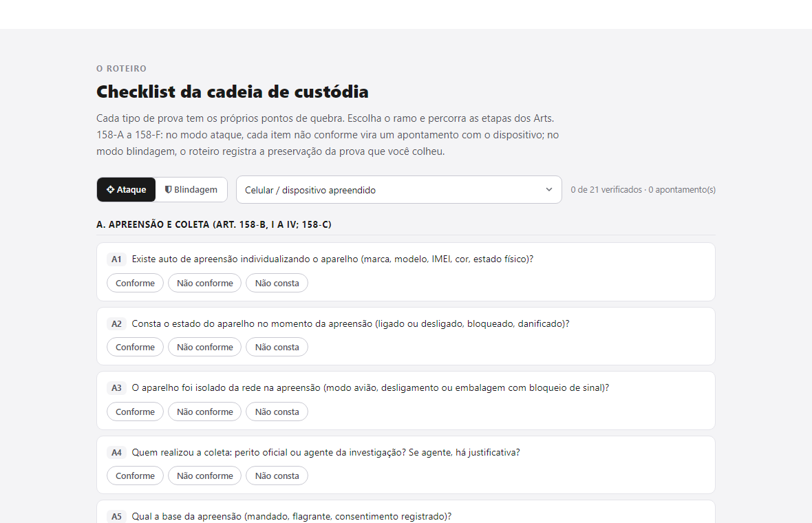Click the A5 item badge

116,516
